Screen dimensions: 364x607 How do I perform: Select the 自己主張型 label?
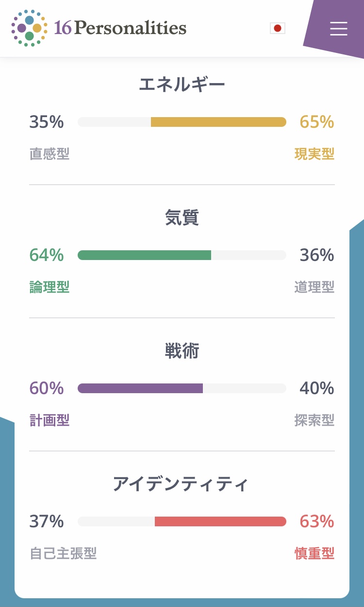pos(63,554)
